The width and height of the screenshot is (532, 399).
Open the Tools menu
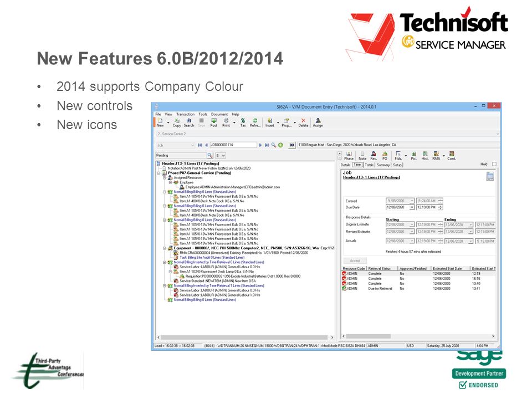click(203, 114)
